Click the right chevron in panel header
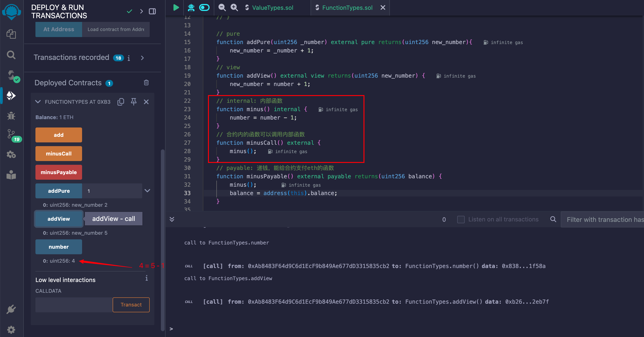 [x=142, y=11]
